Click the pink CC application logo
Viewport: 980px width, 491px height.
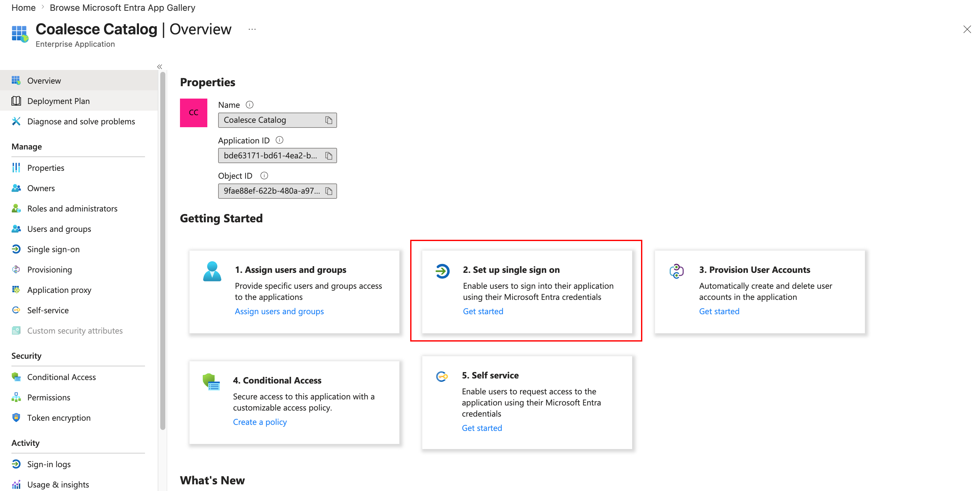[x=193, y=113]
